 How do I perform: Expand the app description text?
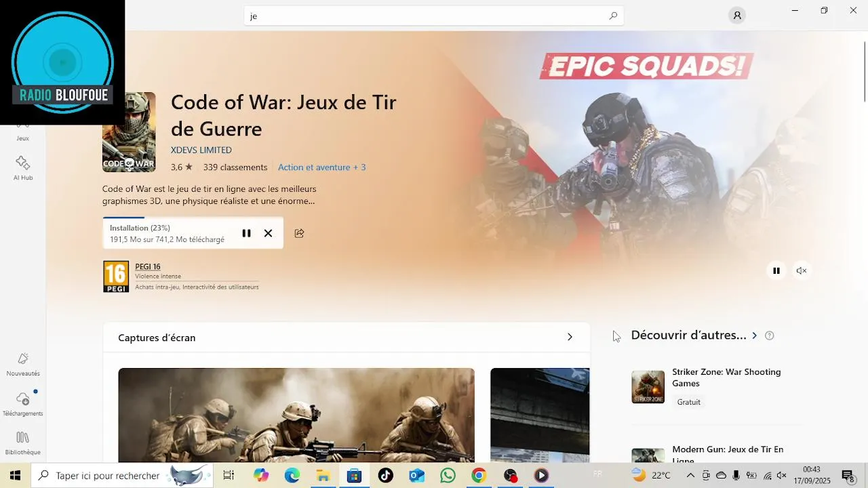point(209,195)
